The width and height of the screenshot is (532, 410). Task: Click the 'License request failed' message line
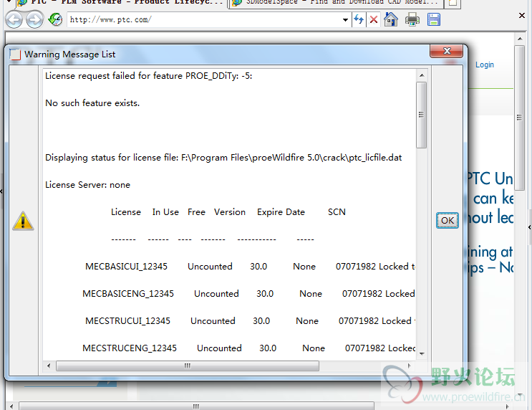(x=149, y=76)
